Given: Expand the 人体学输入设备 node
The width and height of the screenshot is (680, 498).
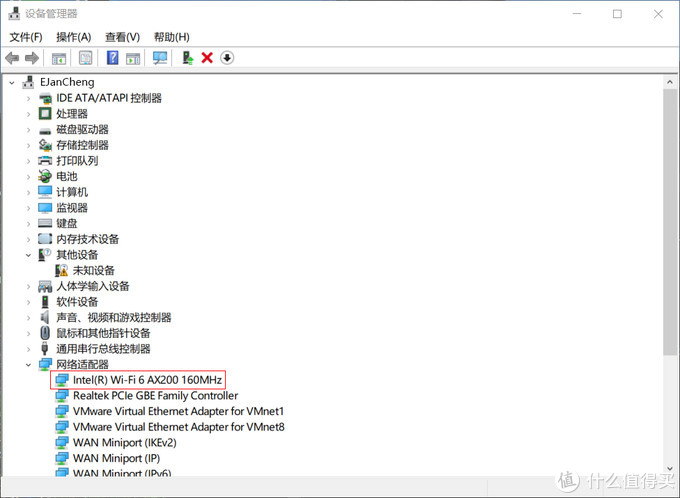Looking at the screenshot, I should [29, 286].
